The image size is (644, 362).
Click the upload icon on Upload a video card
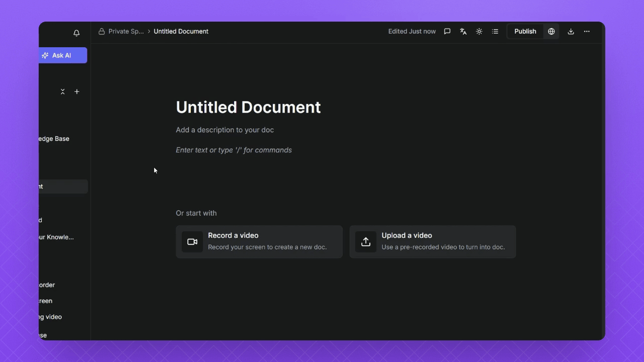click(366, 242)
